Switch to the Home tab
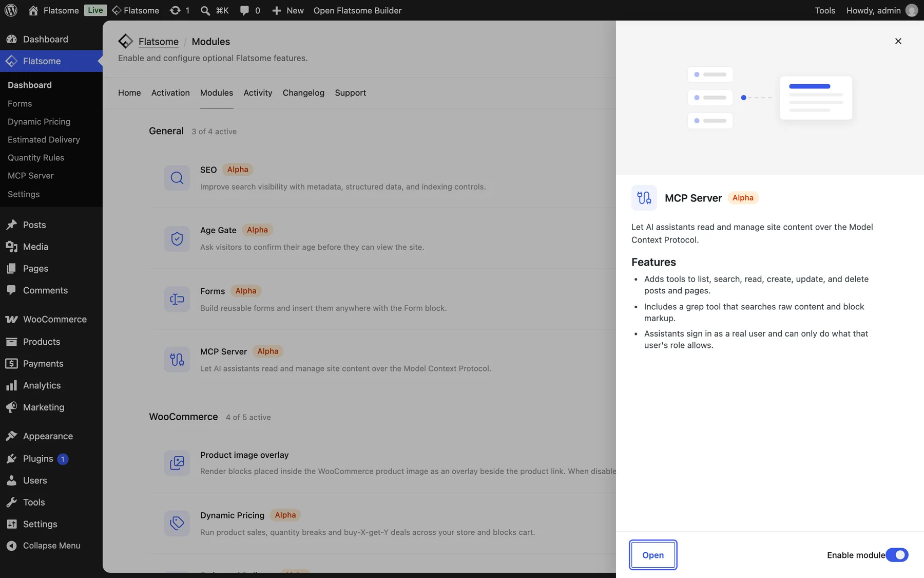The width and height of the screenshot is (924, 578). point(129,92)
